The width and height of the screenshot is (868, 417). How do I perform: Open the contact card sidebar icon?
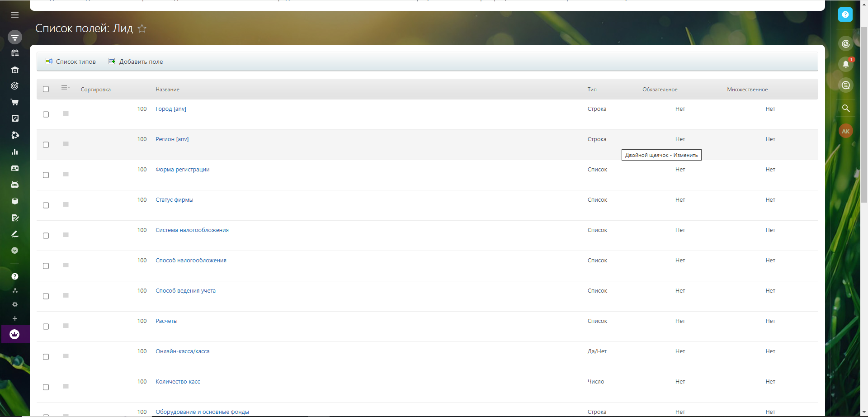tap(15, 168)
